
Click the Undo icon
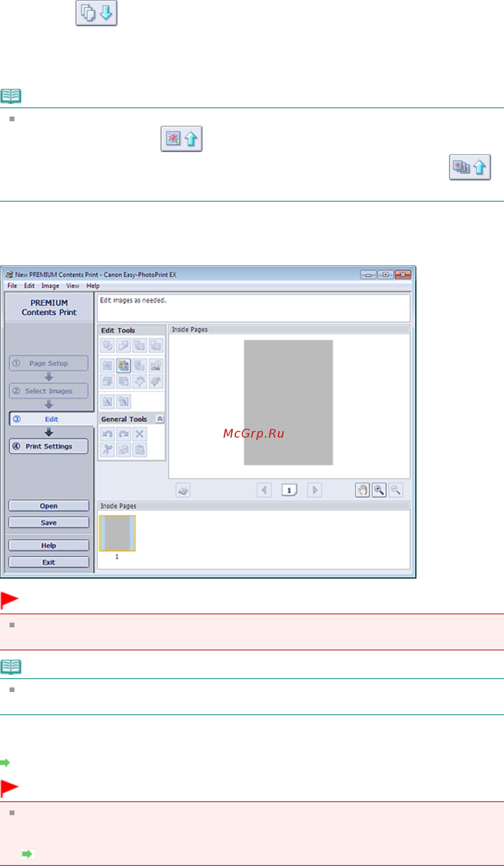(107, 434)
